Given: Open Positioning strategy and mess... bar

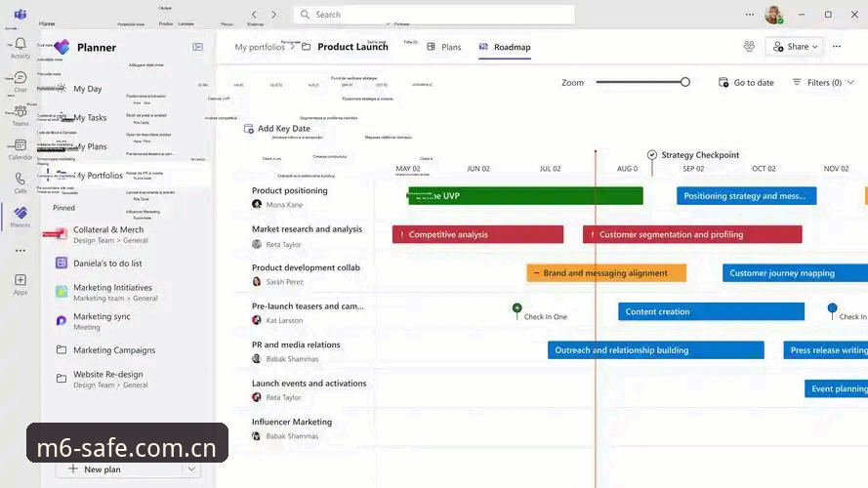Looking at the screenshot, I should tap(746, 196).
